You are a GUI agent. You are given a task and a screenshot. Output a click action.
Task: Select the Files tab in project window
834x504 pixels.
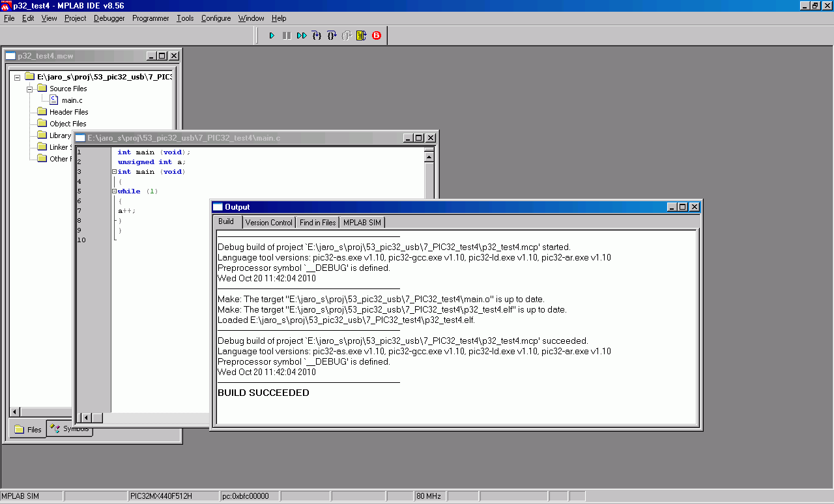(27, 430)
